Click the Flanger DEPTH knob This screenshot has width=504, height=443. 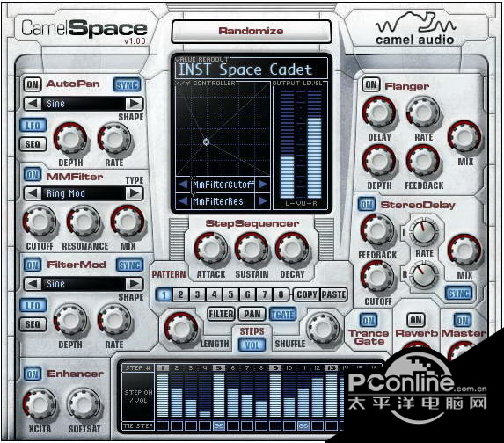pyautogui.click(x=379, y=161)
